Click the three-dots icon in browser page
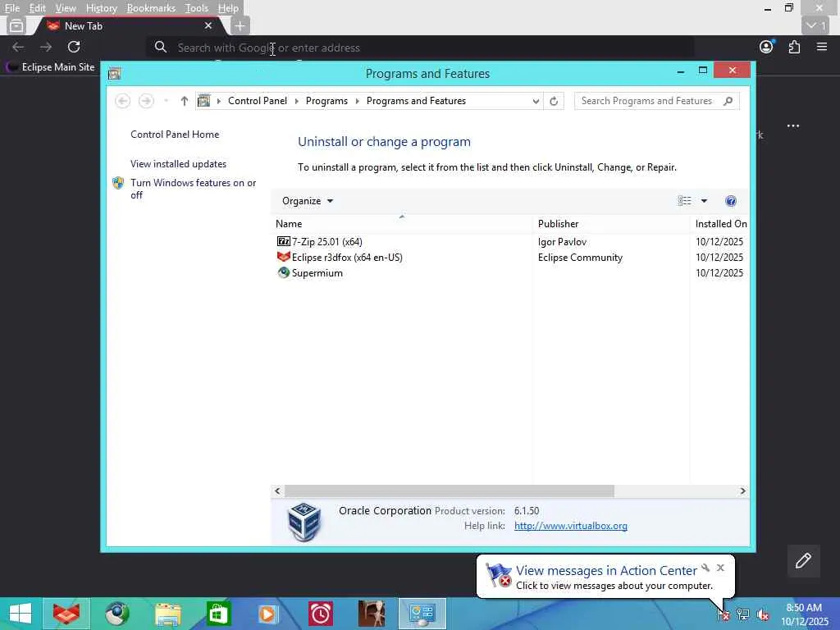This screenshot has height=630, width=840. (793, 126)
